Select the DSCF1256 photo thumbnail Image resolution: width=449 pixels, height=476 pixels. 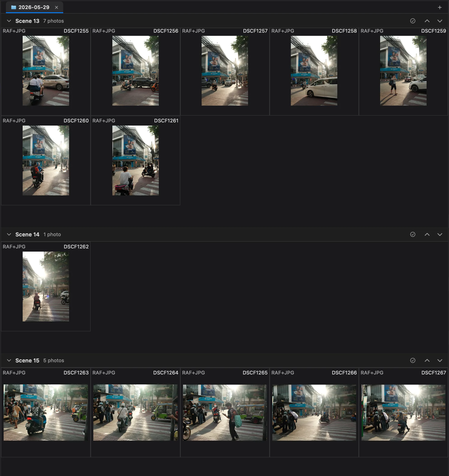(x=135, y=71)
